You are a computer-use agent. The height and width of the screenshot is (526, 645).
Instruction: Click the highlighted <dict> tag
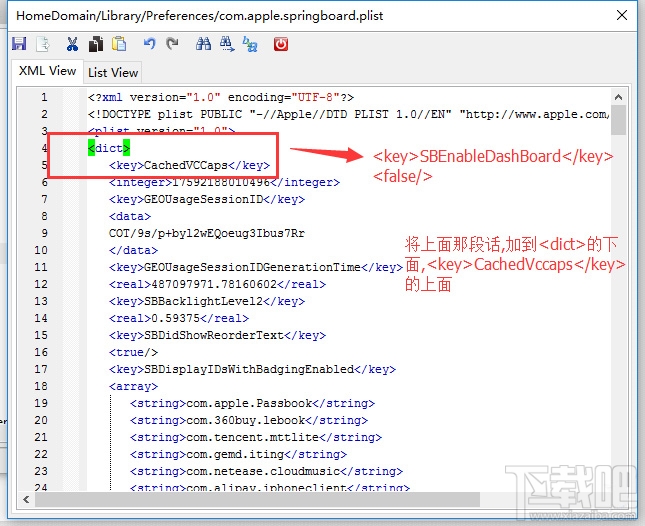[109, 148]
